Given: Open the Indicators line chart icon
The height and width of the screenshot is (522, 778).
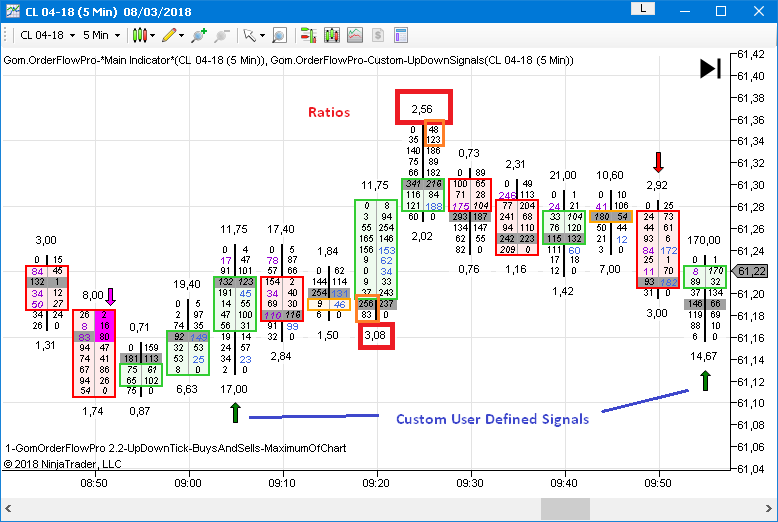Looking at the screenshot, I should [355, 35].
